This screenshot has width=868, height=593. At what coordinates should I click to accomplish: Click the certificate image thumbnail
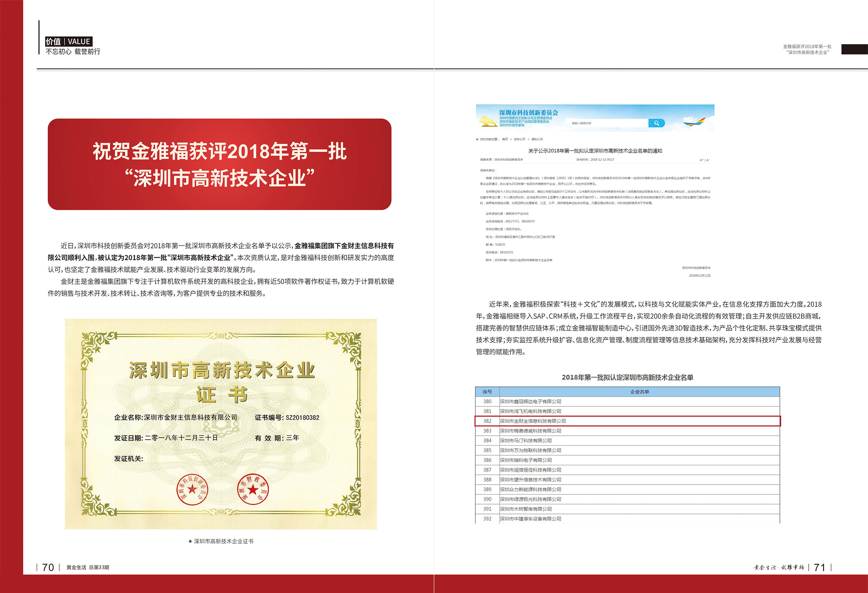221,424
